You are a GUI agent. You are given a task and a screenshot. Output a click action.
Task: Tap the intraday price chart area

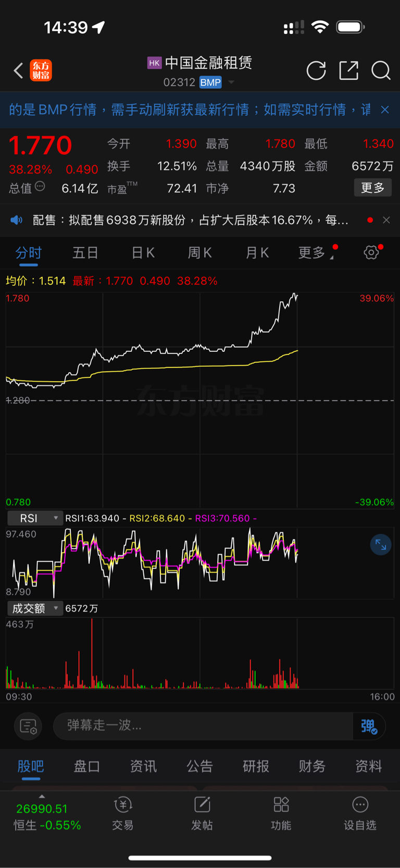(200, 400)
